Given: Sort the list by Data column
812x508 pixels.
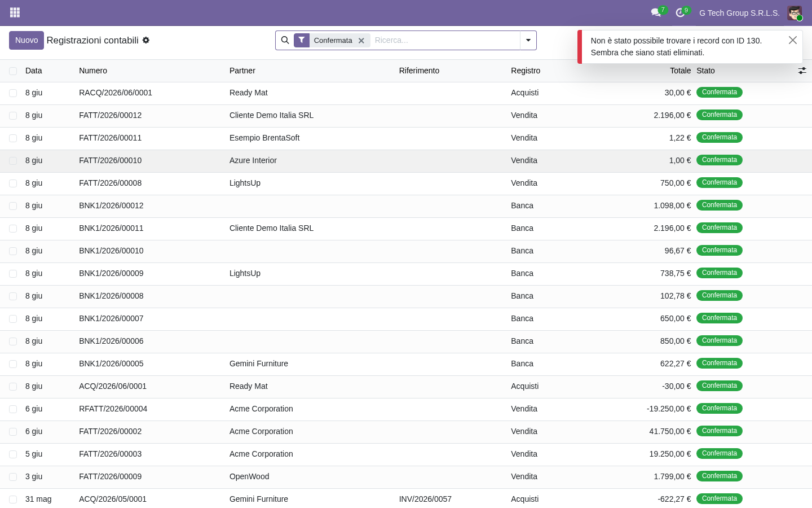Looking at the screenshot, I should pos(34,71).
